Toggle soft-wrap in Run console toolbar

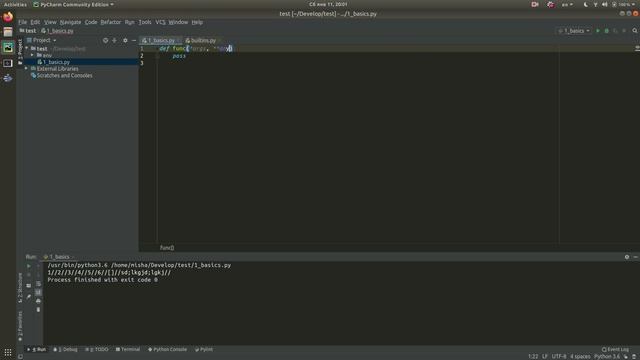38,284
